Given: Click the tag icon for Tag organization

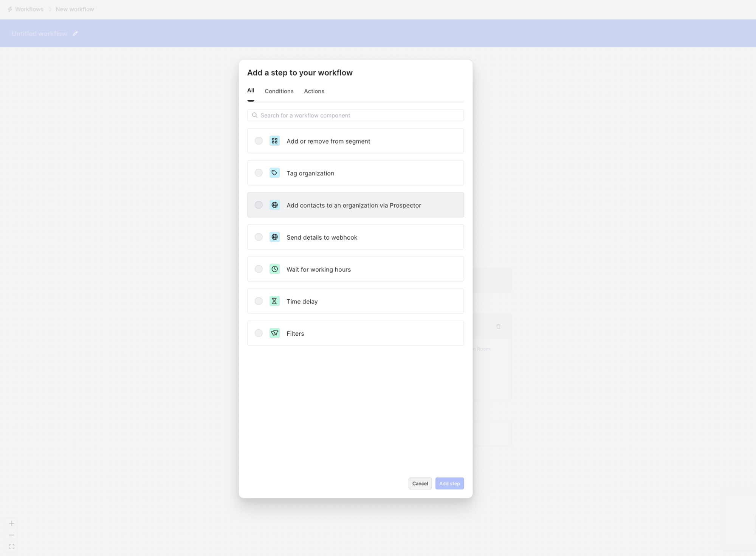Looking at the screenshot, I should pyautogui.click(x=274, y=173).
